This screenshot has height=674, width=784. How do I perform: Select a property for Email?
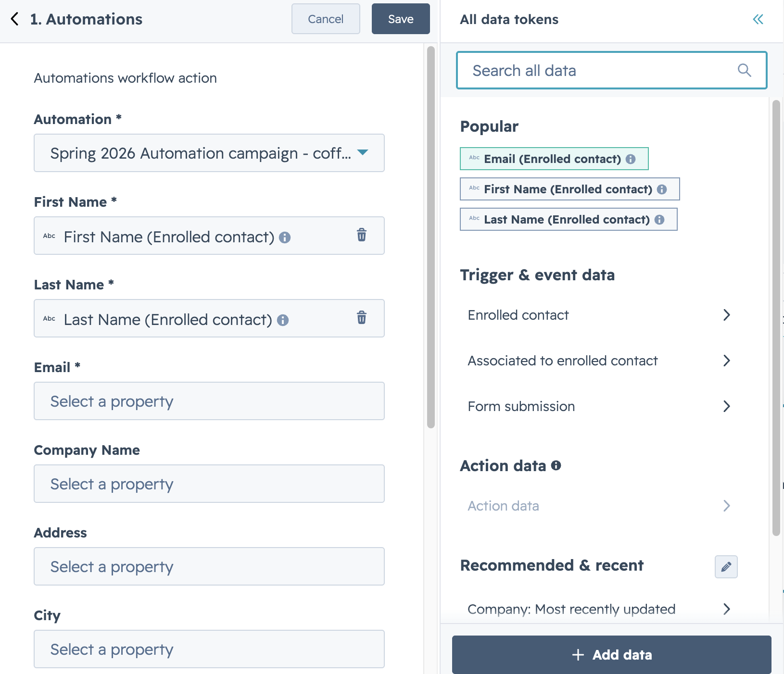click(x=209, y=401)
